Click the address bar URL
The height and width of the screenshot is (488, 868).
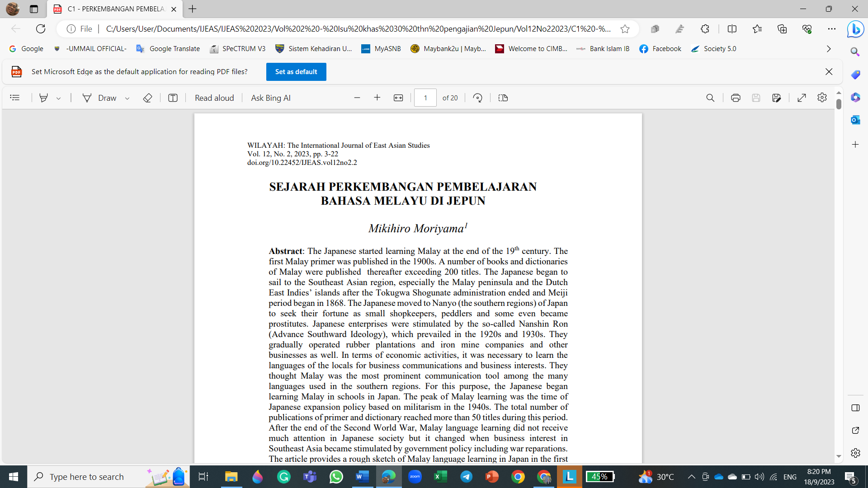359,29
